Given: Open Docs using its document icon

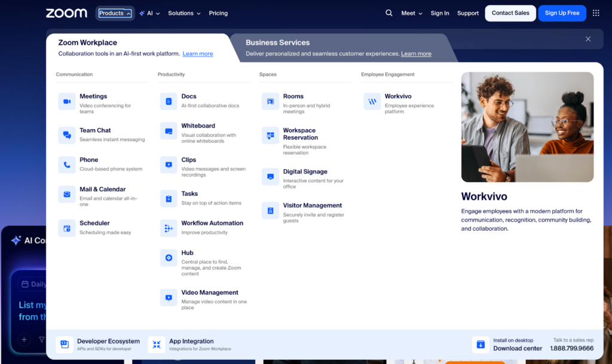Looking at the screenshot, I should pos(168,101).
